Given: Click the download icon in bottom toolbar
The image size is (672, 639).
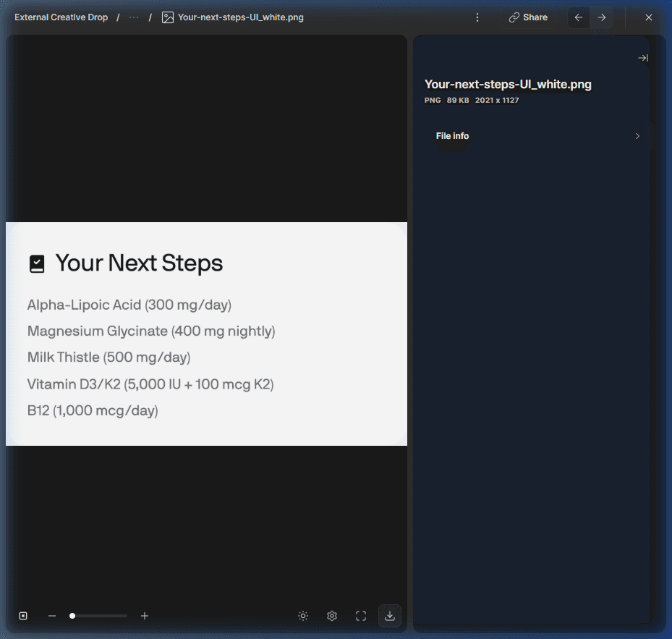Looking at the screenshot, I should 390,616.
